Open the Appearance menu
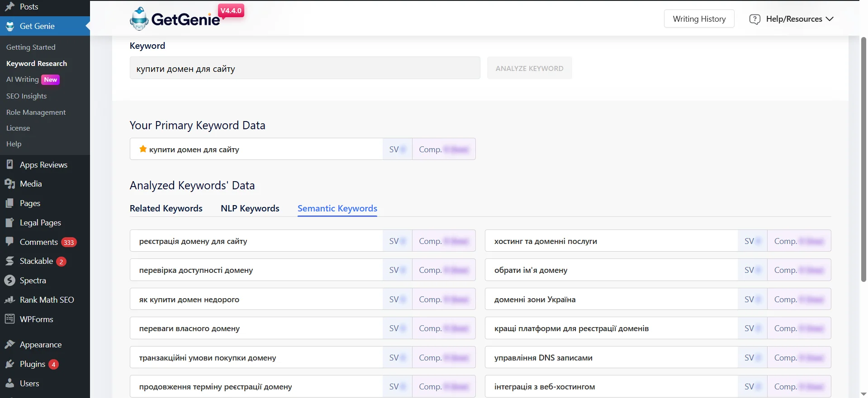Image resolution: width=868 pixels, height=398 pixels. point(40,345)
